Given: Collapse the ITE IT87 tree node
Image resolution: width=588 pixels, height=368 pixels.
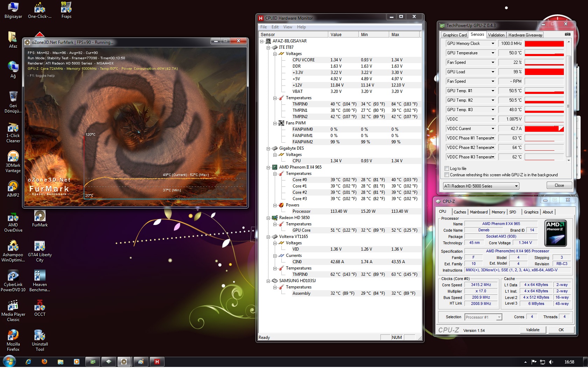Looking at the screenshot, I should [x=268, y=47].
